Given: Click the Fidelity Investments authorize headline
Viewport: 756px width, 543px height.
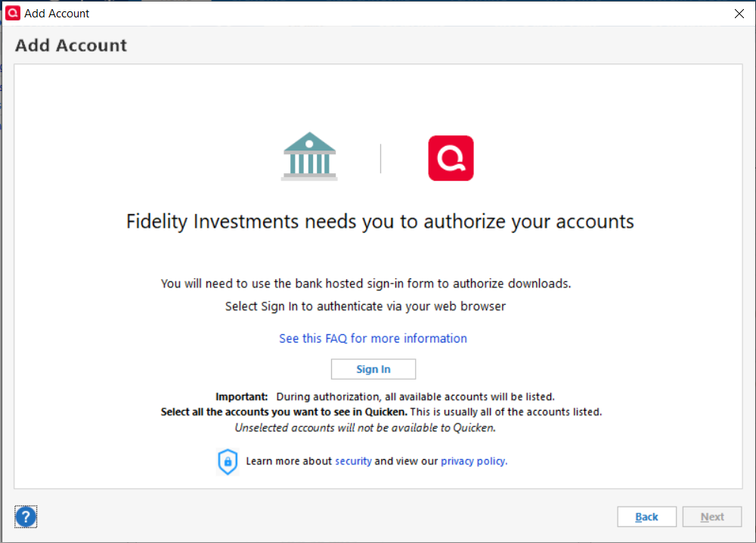Looking at the screenshot, I should 380,222.
